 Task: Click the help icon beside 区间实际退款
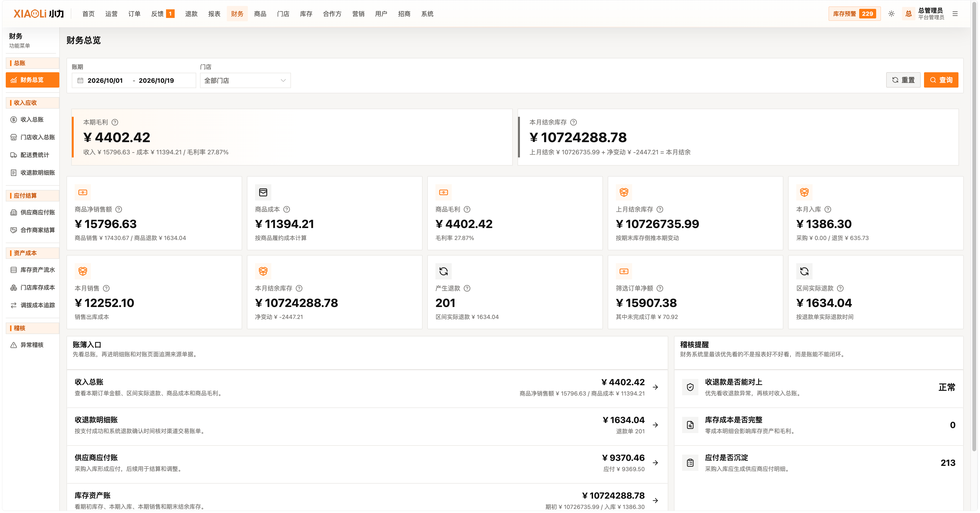840,288
